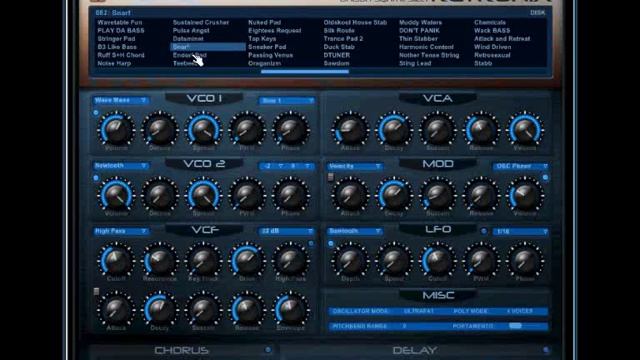Viewport: 640px width, 360px height.
Task: Toggle the LFO LED above Depth knob
Action: pos(331,244)
